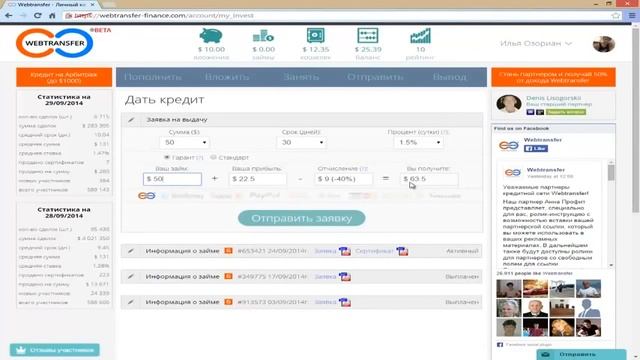Reload the page with refresh button

pos(38,16)
